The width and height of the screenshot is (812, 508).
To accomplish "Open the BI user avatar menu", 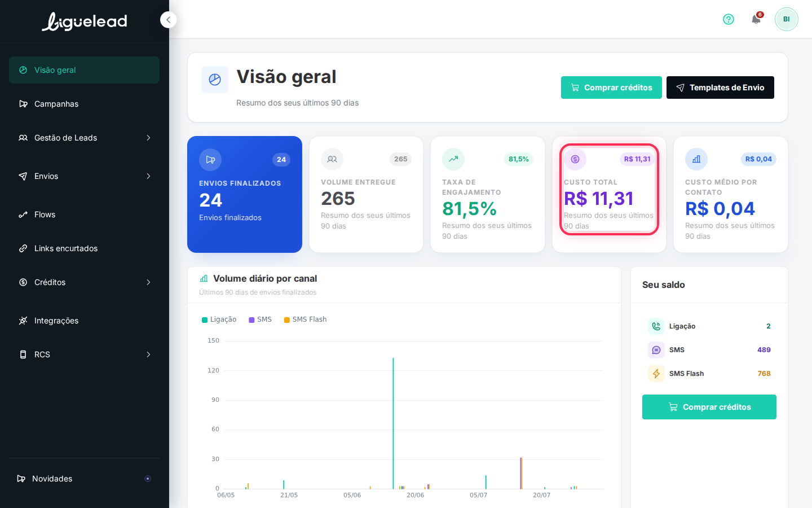I will (786, 19).
